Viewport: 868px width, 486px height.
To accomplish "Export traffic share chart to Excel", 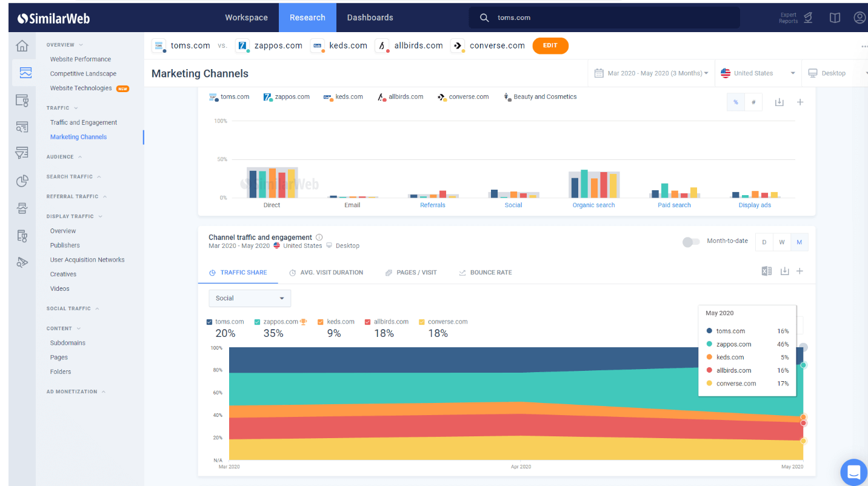I will coord(767,271).
